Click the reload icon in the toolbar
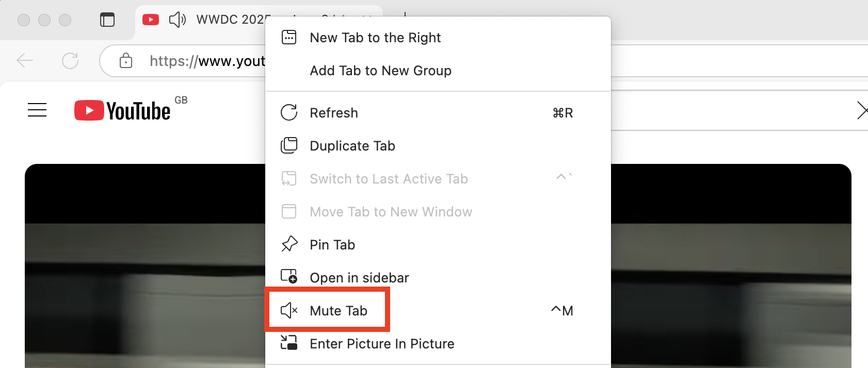 click(x=70, y=60)
